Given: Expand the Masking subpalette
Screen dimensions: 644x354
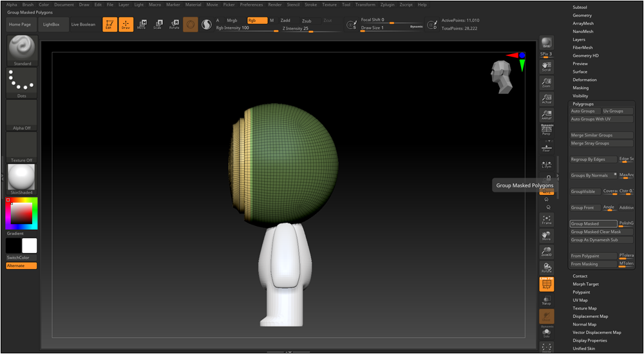Looking at the screenshot, I should [x=580, y=88].
